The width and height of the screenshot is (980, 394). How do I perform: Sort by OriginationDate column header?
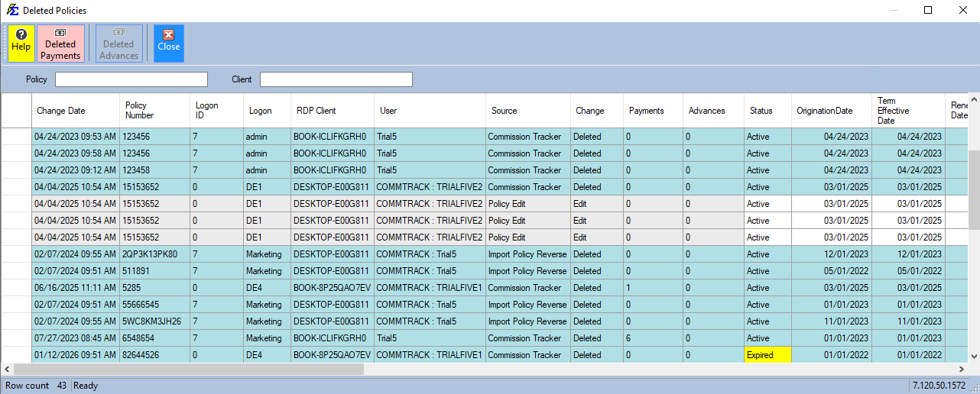pyautogui.click(x=832, y=111)
